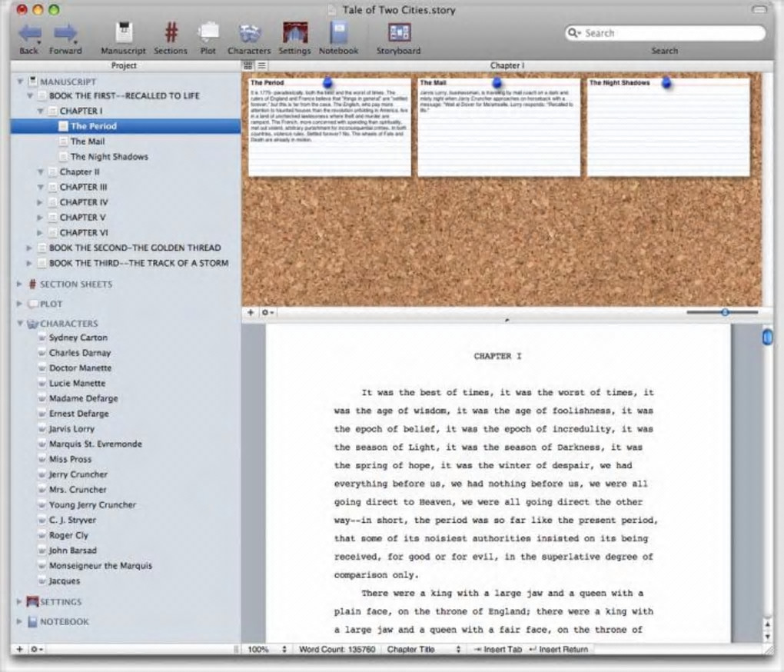Click the Sections hash icon
The height and width of the screenshot is (672, 784).
tap(171, 34)
